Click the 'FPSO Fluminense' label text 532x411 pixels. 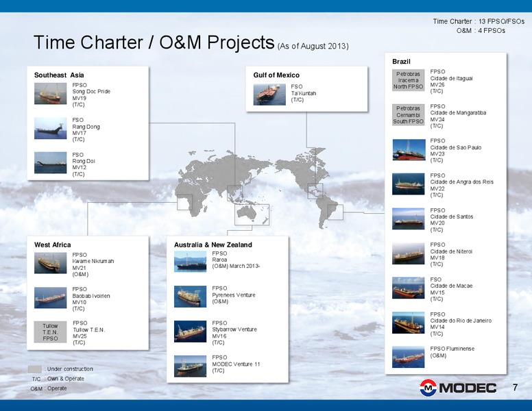pyautogui.click(x=452, y=349)
